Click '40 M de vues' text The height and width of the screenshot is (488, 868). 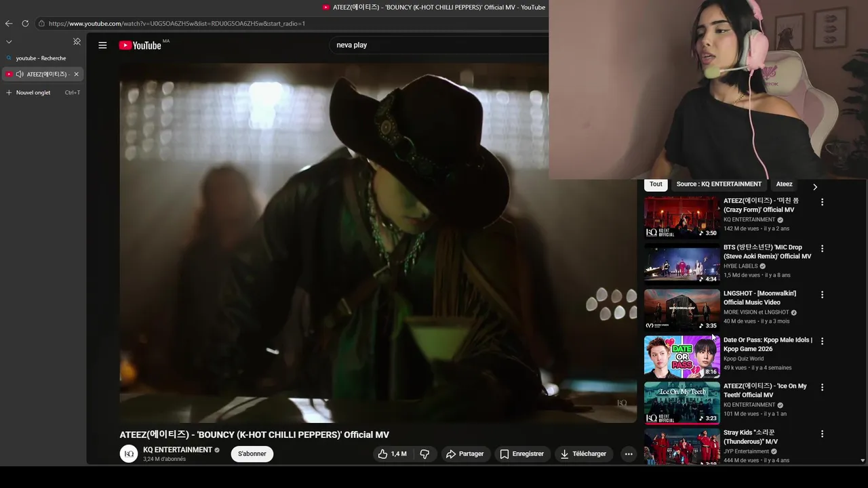pos(739,321)
